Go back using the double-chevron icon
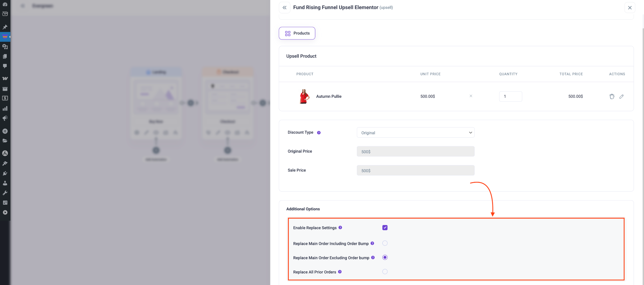This screenshot has width=644, height=285. point(284,7)
